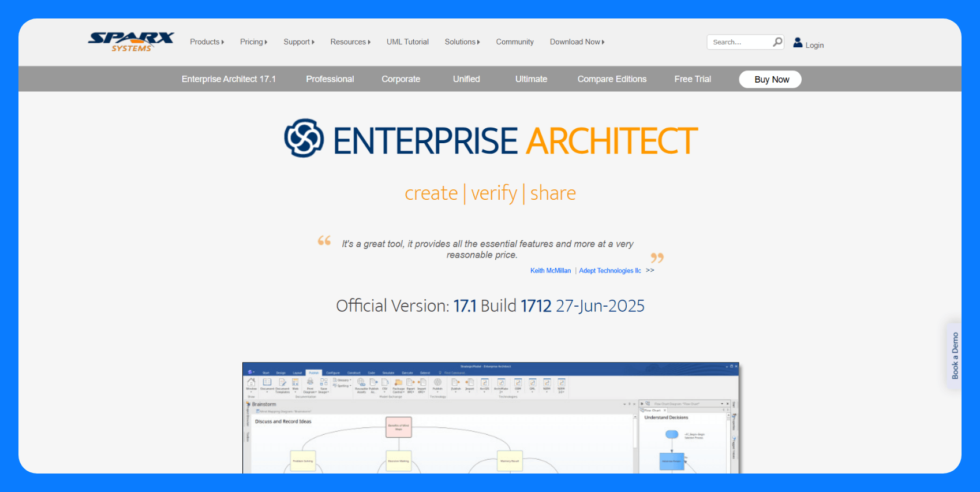The width and height of the screenshot is (980, 492).
Task: Click the ENTERPRISE ARCHITECT heading
Action: [515, 141]
